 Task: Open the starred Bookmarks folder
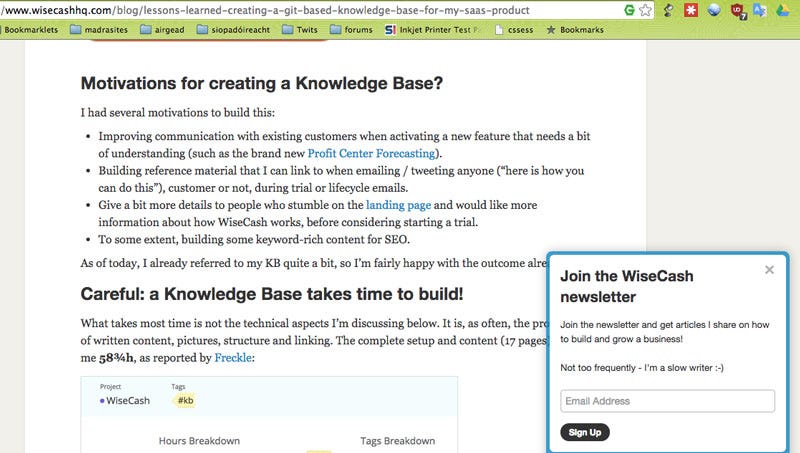tap(575, 30)
